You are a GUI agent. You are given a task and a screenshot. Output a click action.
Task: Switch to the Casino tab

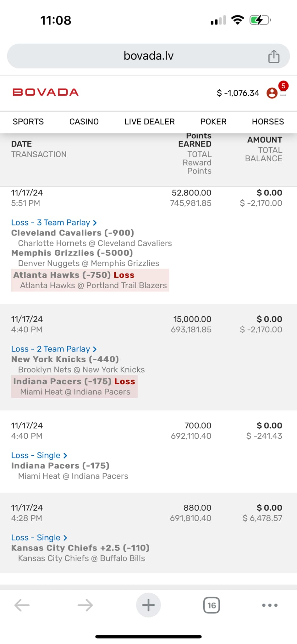click(84, 122)
